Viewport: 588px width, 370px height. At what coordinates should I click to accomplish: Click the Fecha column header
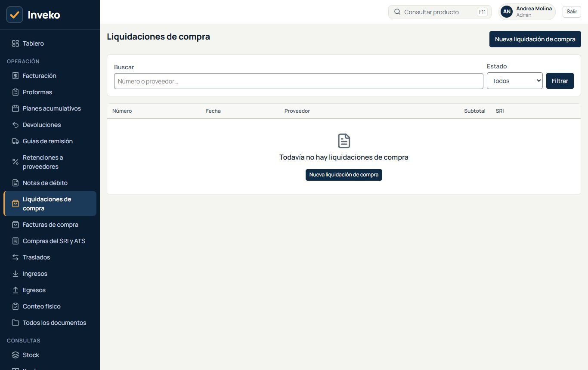213,111
